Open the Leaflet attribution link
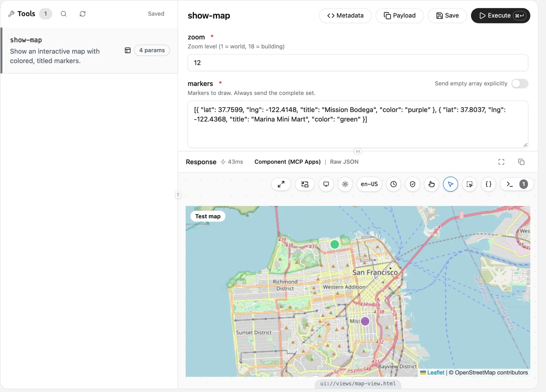 (x=435, y=372)
